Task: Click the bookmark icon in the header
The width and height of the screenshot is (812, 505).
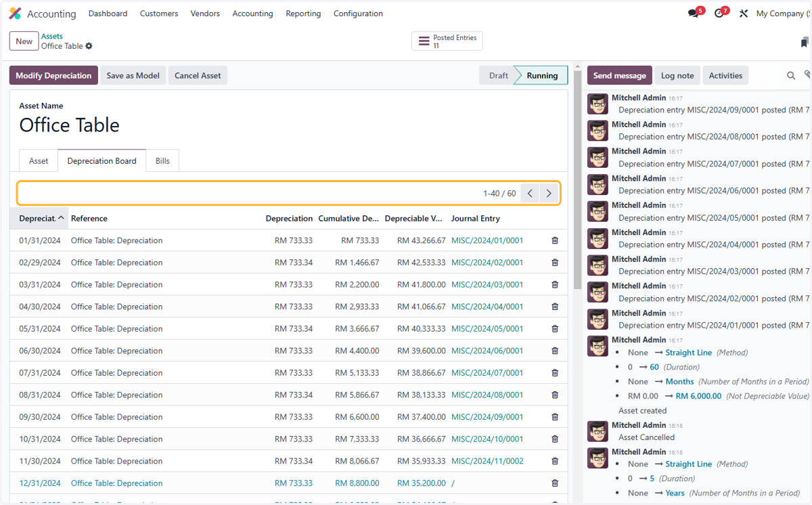Action: [805, 43]
